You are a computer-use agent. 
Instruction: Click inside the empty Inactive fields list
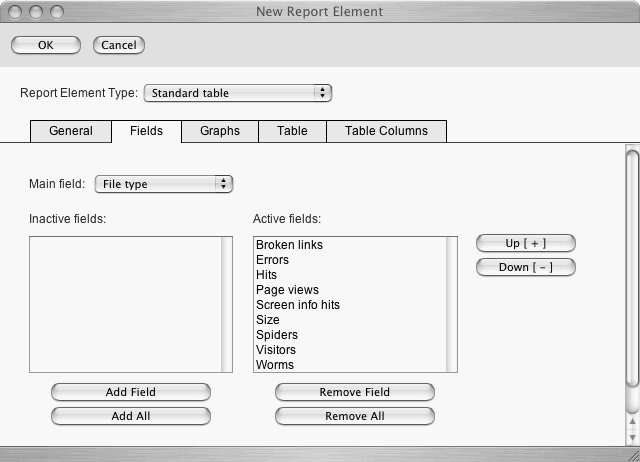(x=125, y=304)
